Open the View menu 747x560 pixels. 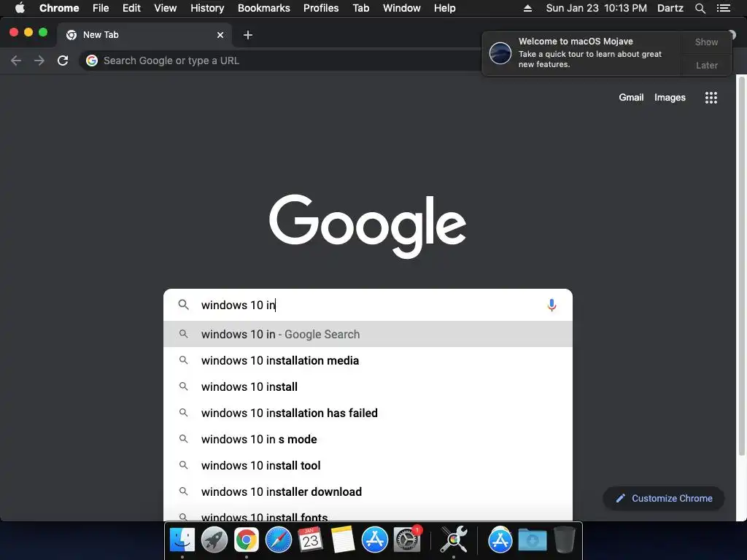click(x=166, y=8)
